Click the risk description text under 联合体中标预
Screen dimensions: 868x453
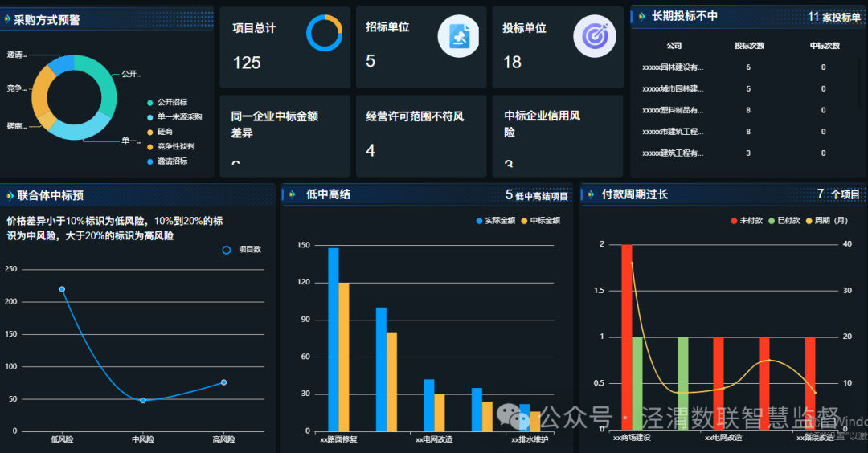point(115,228)
